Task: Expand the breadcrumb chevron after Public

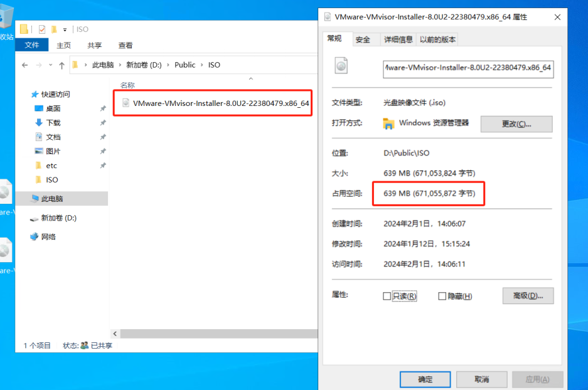Action: pyautogui.click(x=201, y=65)
